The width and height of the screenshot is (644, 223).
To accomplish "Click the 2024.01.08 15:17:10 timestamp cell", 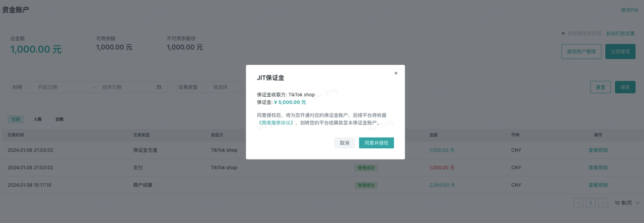I will pyautogui.click(x=29, y=185).
